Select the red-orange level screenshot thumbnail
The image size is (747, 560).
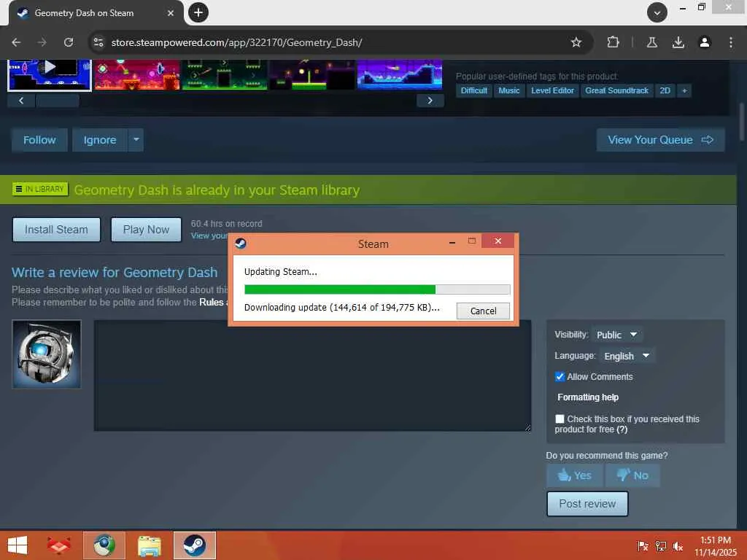pyautogui.click(x=136, y=74)
